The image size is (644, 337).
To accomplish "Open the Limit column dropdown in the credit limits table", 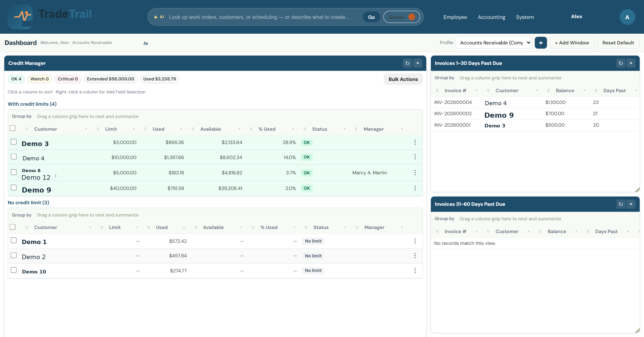I will tap(134, 129).
